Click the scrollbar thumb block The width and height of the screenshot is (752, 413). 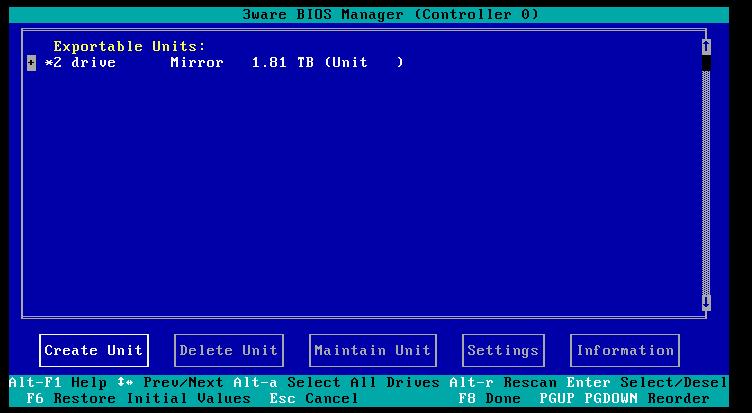pyautogui.click(x=706, y=63)
